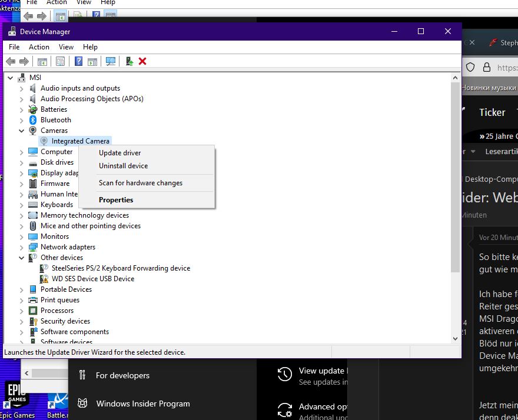The width and height of the screenshot is (518, 420).
Task: Click the device tree scroll up arrow
Action: 455,78
